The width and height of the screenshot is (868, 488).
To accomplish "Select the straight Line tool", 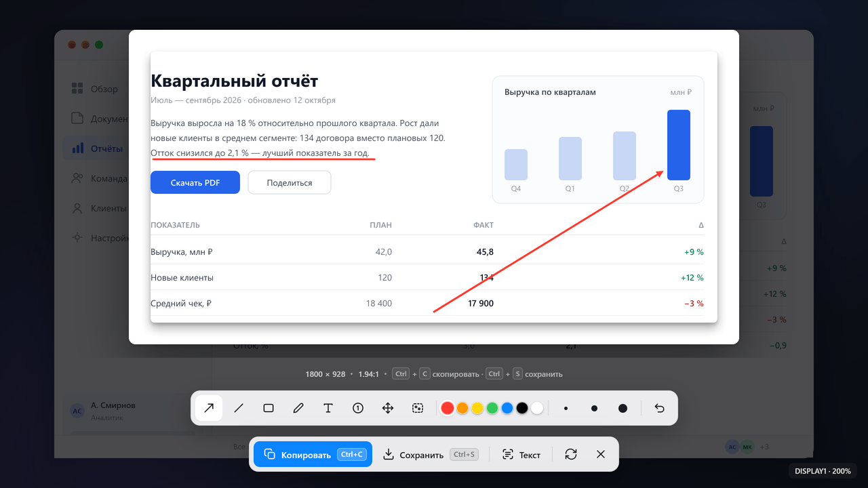I will 239,408.
